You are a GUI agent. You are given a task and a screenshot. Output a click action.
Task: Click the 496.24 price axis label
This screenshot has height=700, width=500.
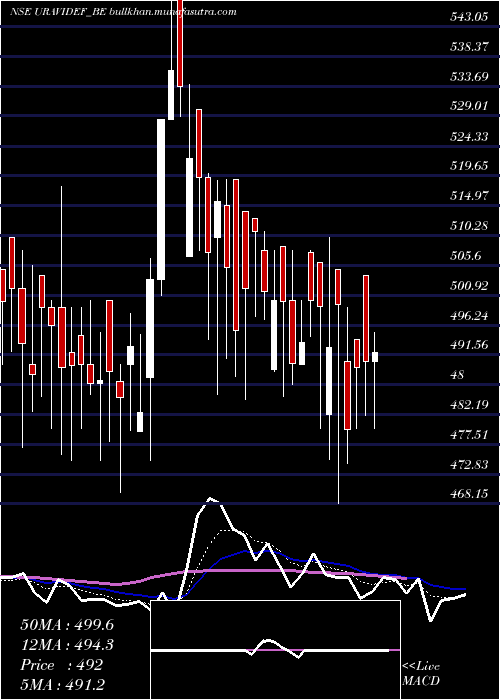click(468, 316)
